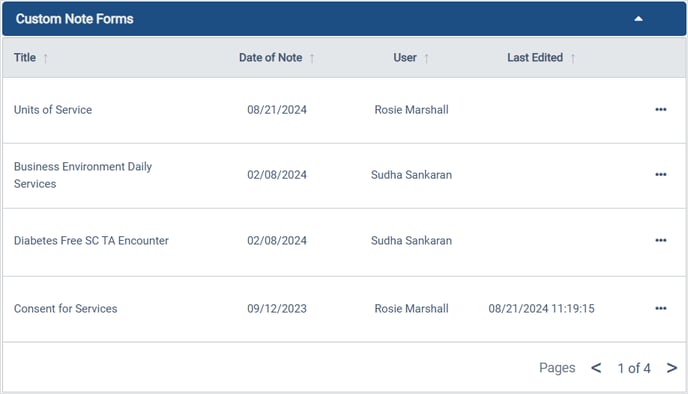The height and width of the screenshot is (394, 688).
Task: Sort by User column arrow
Action: pyautogui.click(x=426, y=58)
